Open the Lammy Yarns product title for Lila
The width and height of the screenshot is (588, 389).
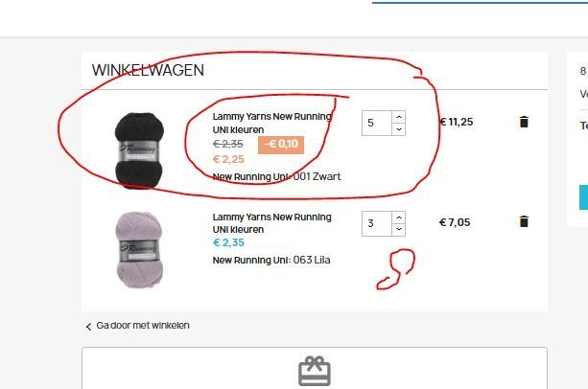(x=271, y=223)
